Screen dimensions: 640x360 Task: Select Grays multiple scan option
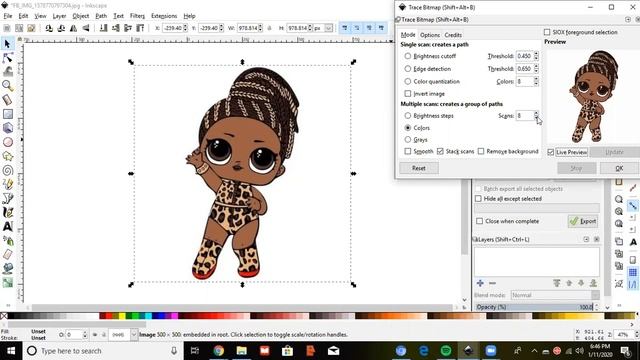click(x=407, y=140)
